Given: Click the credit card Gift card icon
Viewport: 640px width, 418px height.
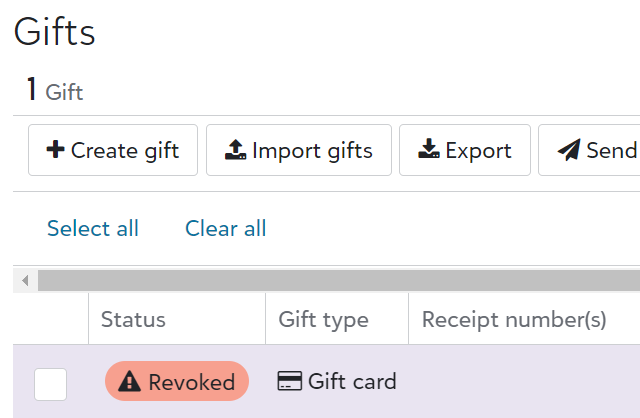Looking at the screenshot, I should point(290,381).
